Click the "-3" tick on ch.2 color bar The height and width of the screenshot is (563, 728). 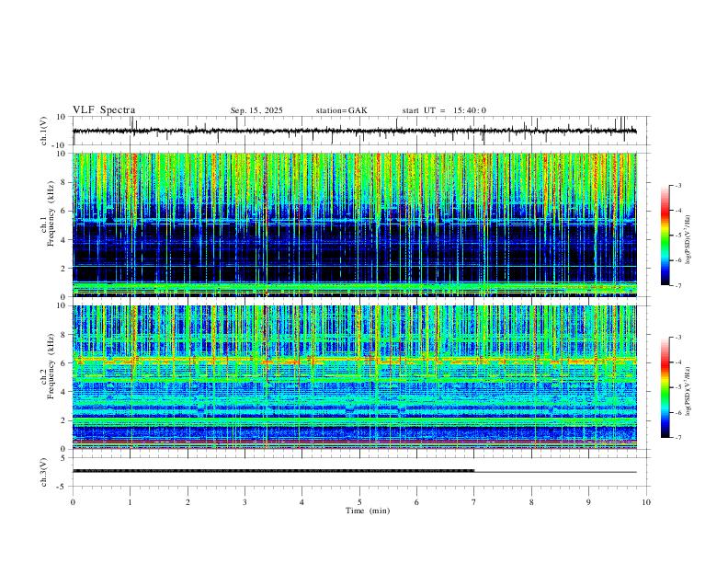[x=678, y=338]
